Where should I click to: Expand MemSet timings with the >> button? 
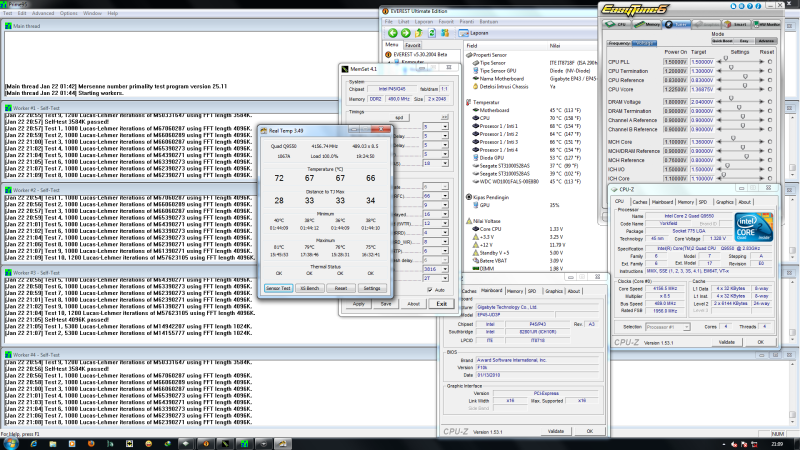pyautogui.click(x=444, y=117)
